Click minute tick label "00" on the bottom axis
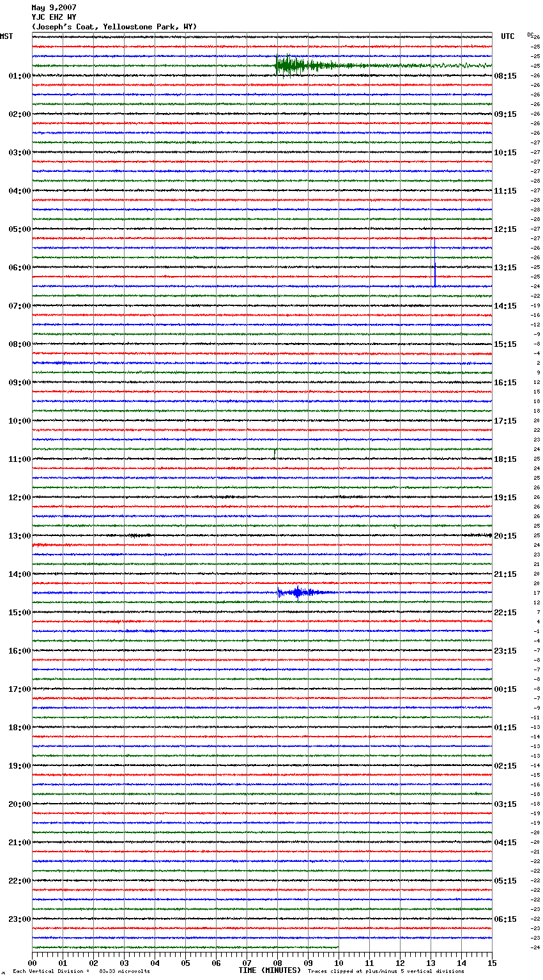 (32, 963)
